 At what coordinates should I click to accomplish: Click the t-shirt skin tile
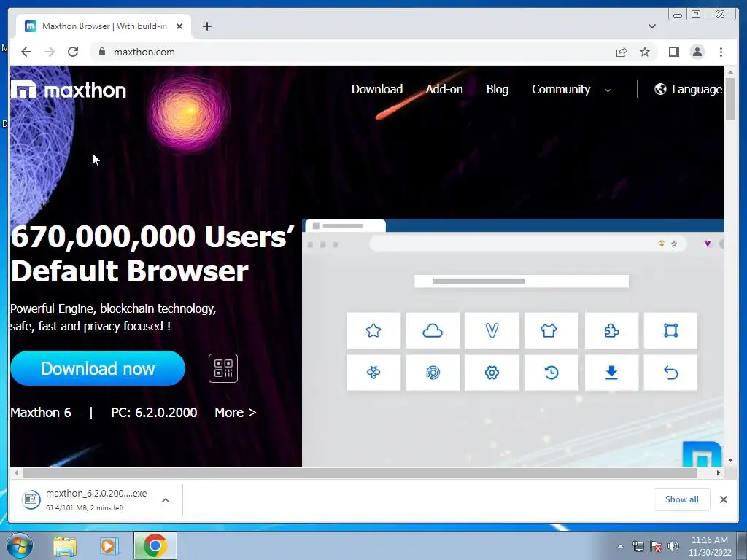point(551,330)
